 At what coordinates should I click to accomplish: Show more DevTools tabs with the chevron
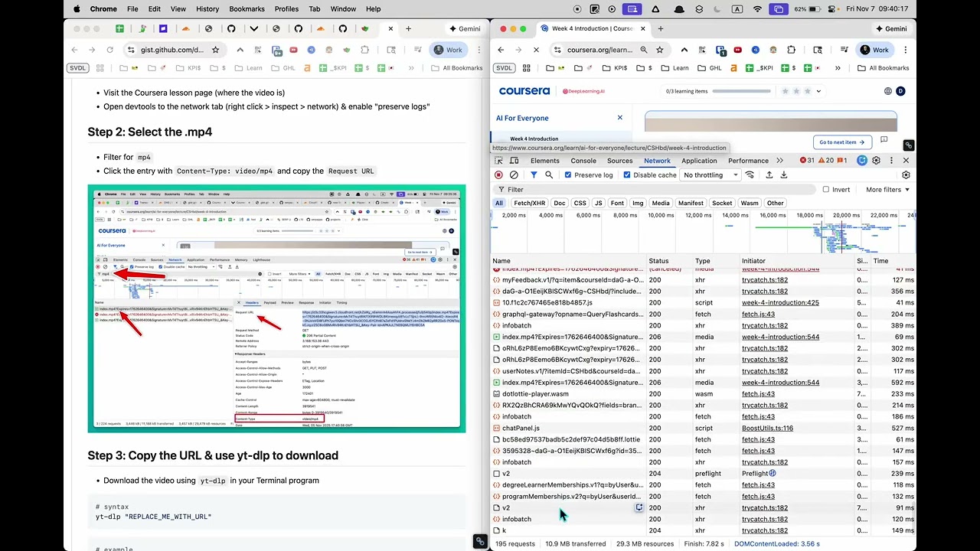point(779,161)
